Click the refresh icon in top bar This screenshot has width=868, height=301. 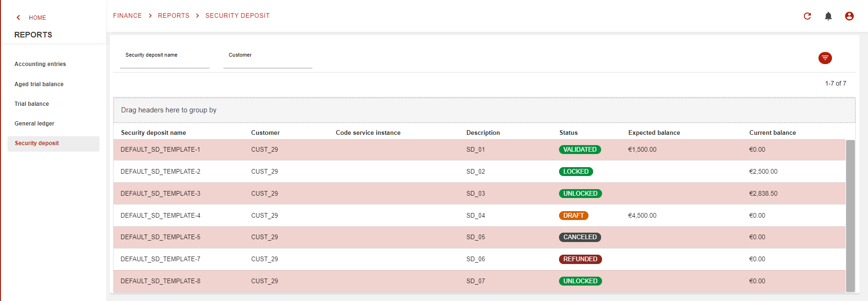pos(807,16)
